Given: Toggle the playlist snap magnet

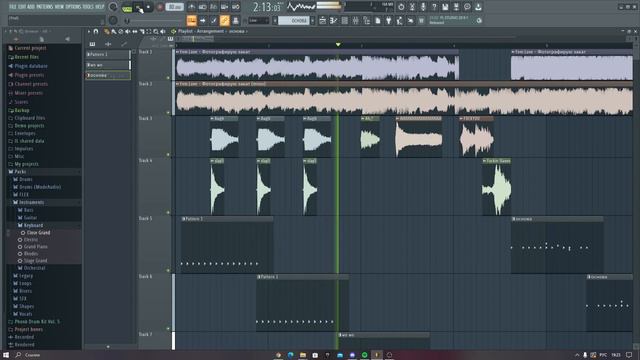Looking at the screenshot, I should (96, 31).
